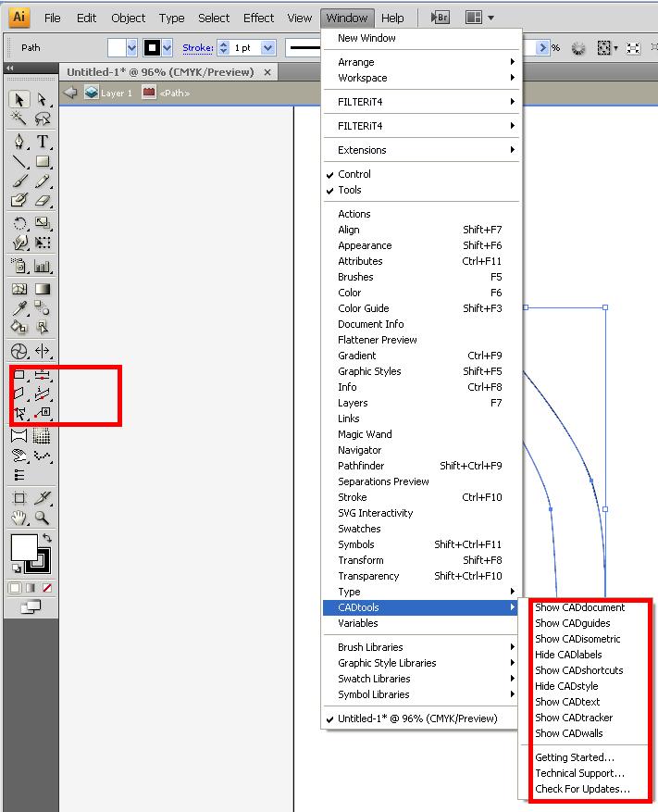Choose Pathfinder from Window menu
This screenshot has width=658, height=812.
tap(420, 466)
